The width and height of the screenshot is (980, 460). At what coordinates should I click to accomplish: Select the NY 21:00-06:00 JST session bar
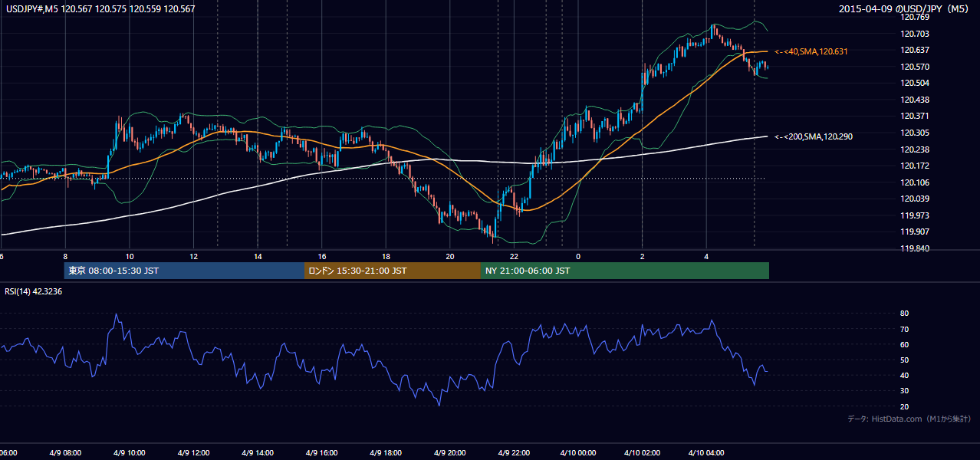coord(625,271)
